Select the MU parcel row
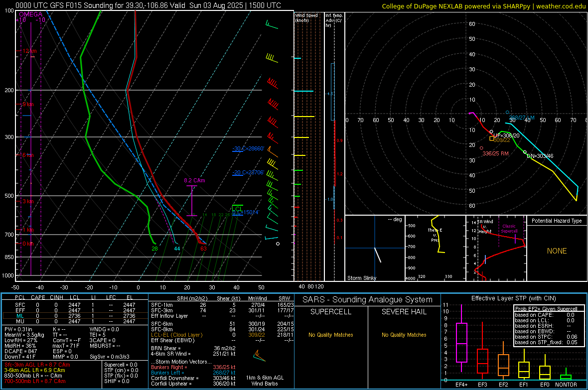Viewport: 588px width, 390px height. (75, 321)
